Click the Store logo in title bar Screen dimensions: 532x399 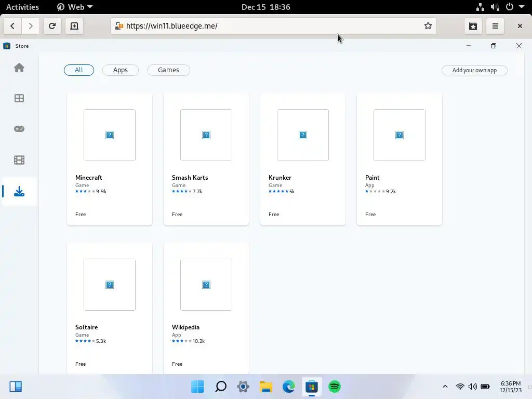tap(7, 46)
